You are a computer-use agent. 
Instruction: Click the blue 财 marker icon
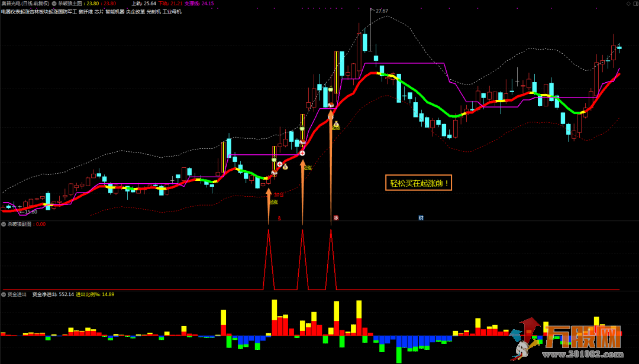click(421, 217)
